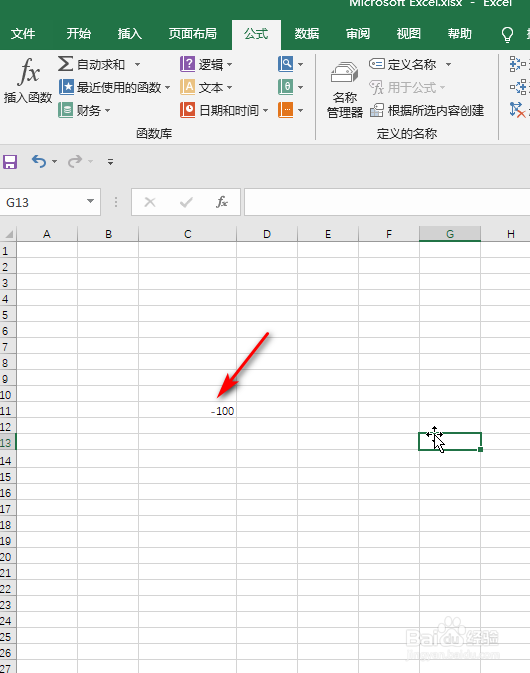This screenshot has width=530, height=673.
Task: Select row 20 header
Action: [x=7, y=557]
